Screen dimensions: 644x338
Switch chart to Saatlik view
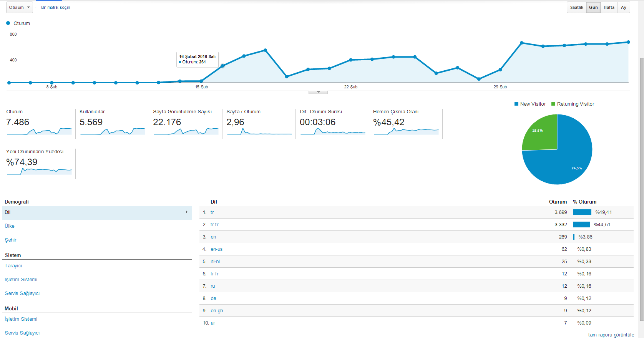[576, 7]
